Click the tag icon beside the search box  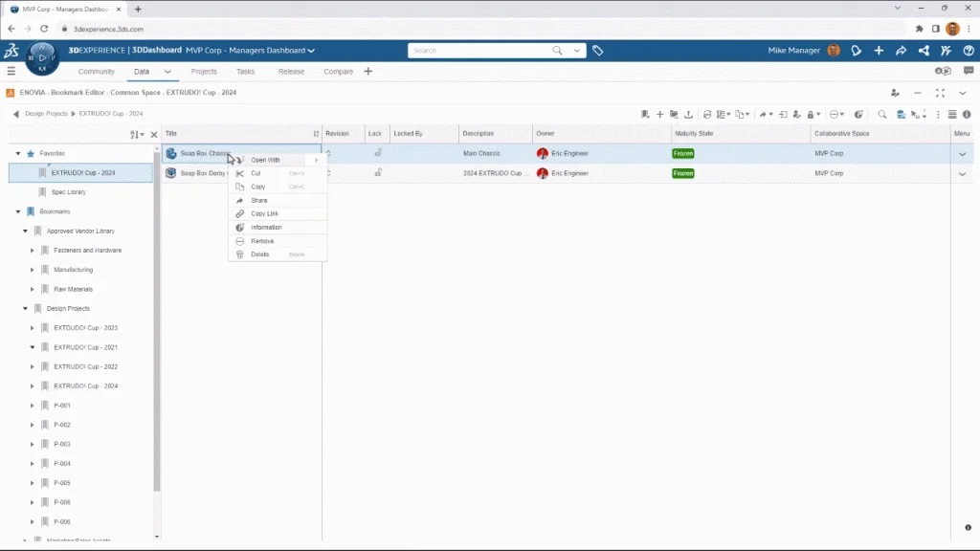click(x=598, y=51)
